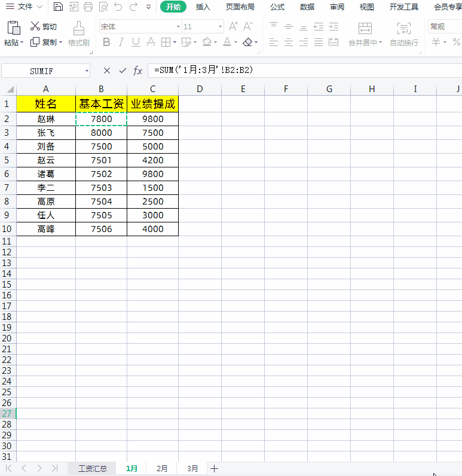Go to last sheet navigation arrow

(x=54, y=468)
